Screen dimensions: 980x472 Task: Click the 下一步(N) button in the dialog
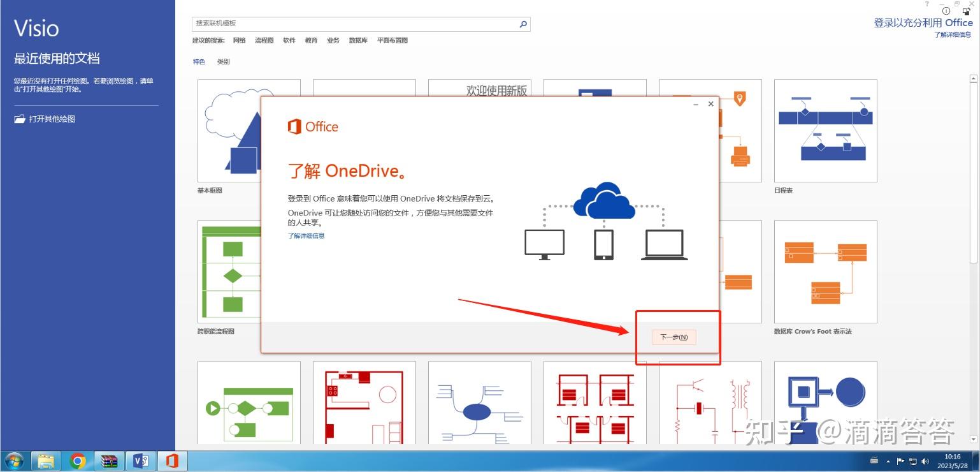pyautogui.click(x=674, y=337)
